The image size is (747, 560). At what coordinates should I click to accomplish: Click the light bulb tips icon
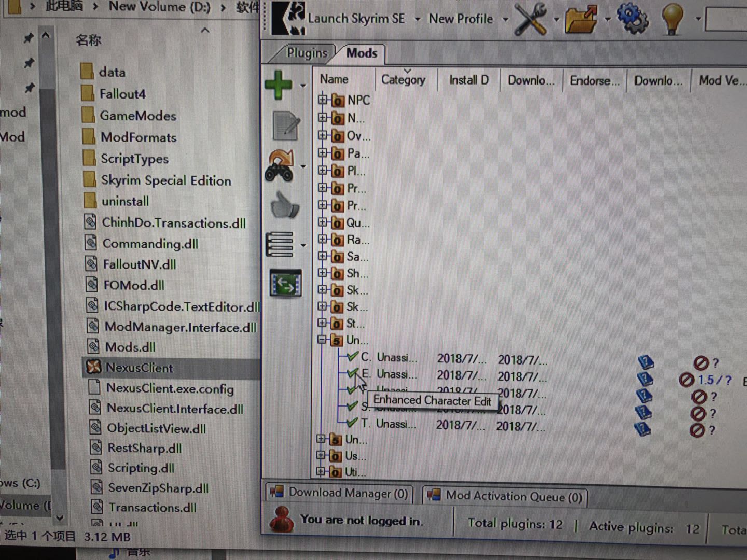673,19
